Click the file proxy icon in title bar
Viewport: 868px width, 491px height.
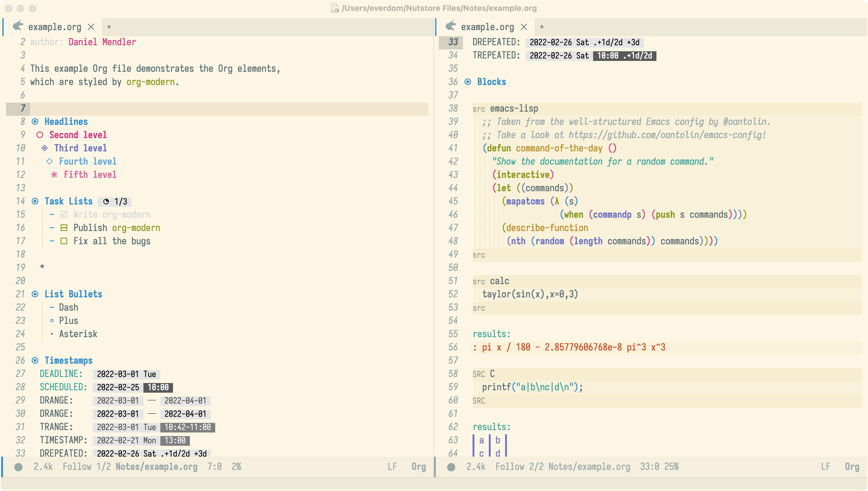335,8
